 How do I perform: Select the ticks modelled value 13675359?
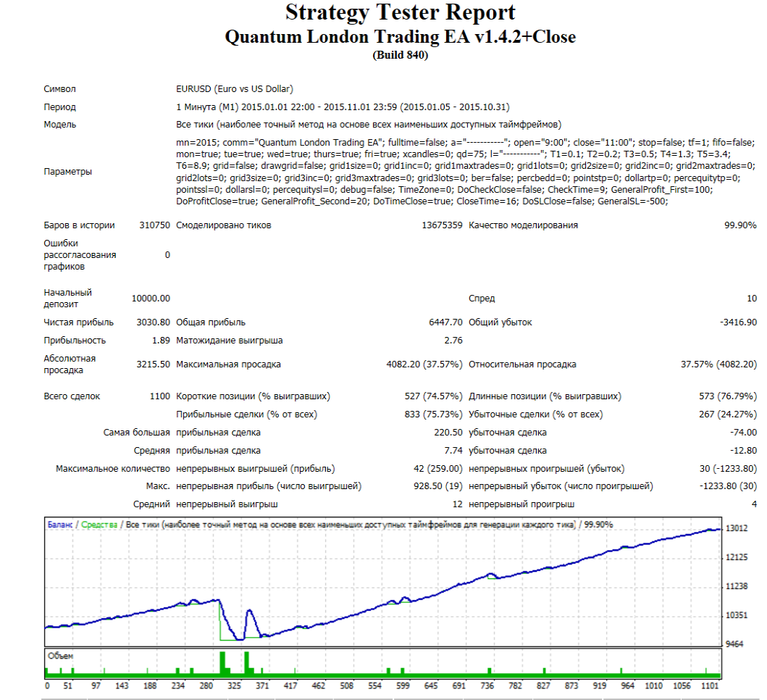pos(442,225)
